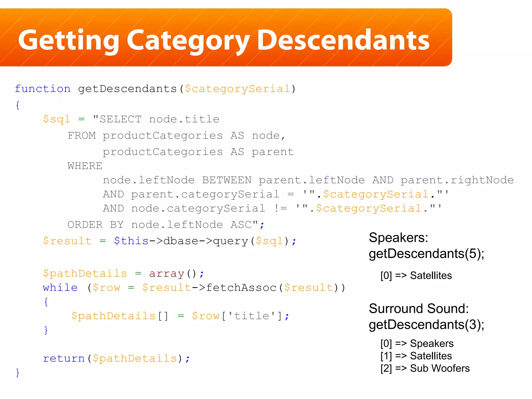Screen dimensions: 532x399
Task: Click the 'Getting Category Descendants' slide title
Action: pyautogui.click(x=224, y=40)
